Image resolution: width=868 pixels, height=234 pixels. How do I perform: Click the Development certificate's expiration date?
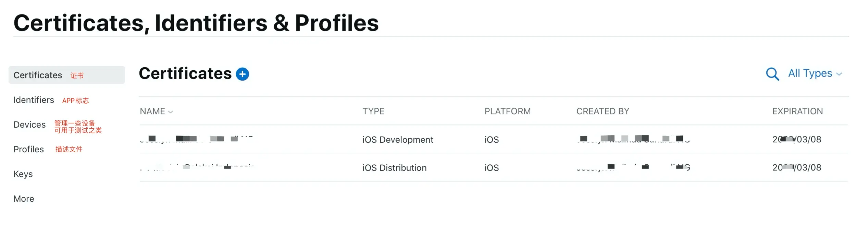[x=796, y=140]
